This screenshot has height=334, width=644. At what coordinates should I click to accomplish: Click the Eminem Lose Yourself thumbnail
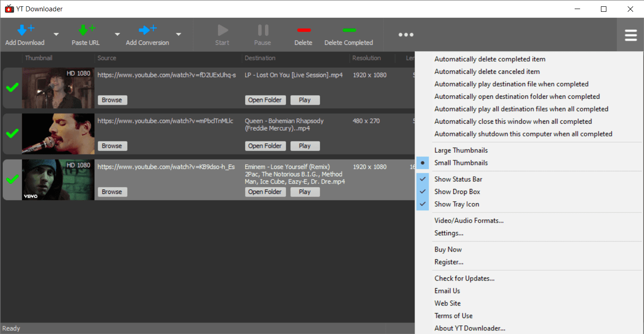[58, 180]
